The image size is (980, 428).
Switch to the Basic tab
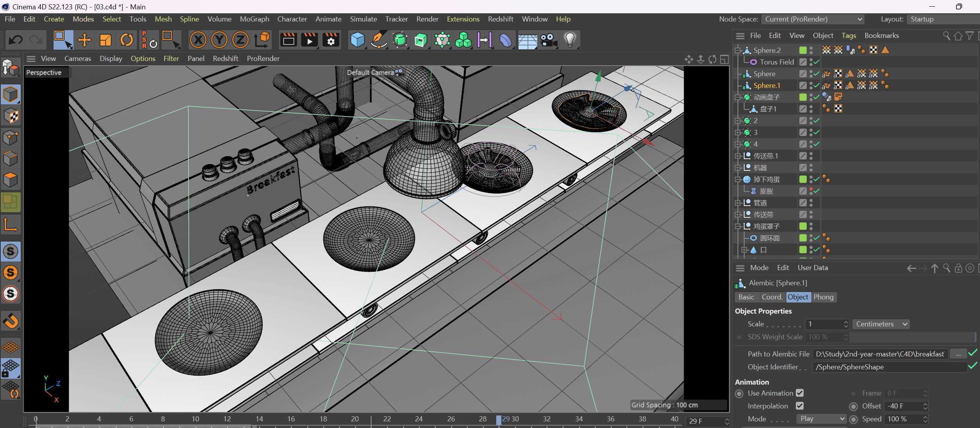pyautogui.click(x=746, y=297)
